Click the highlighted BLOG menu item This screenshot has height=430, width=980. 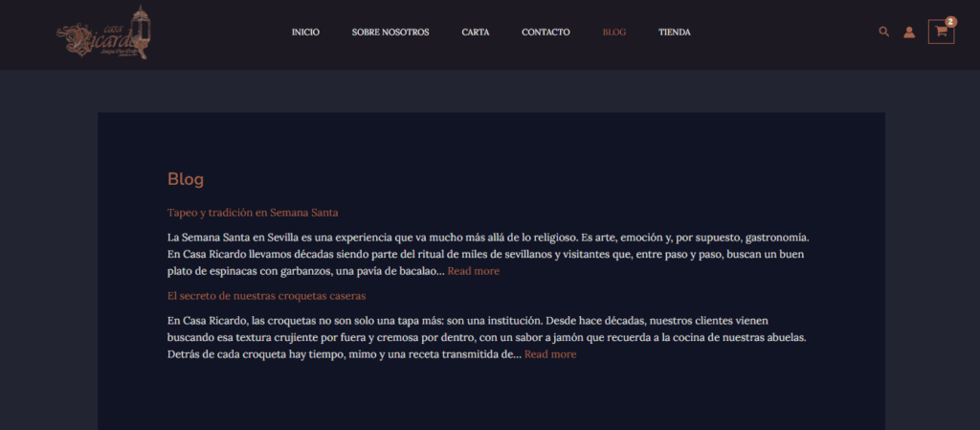(614, 33)
